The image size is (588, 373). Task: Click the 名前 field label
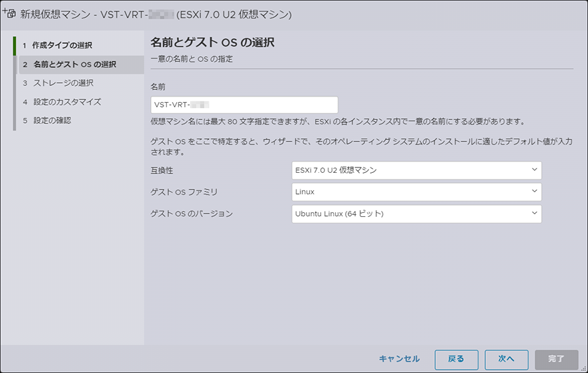pyautogui.click(x=158, y=87)
